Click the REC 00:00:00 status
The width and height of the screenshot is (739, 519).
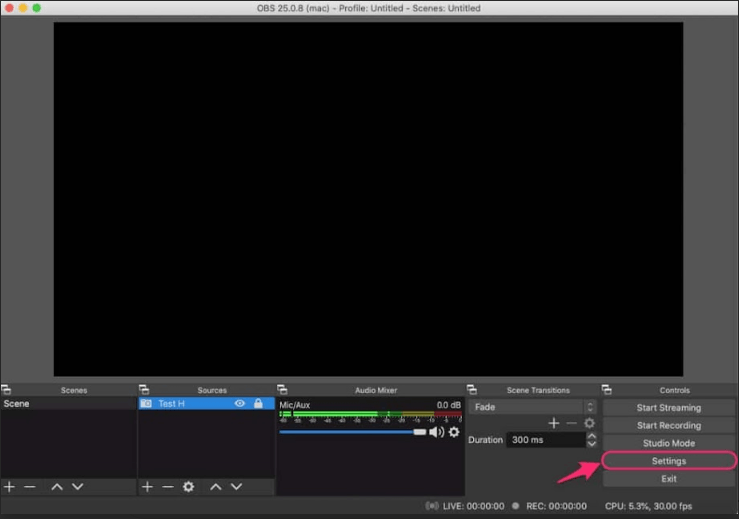coord(557,506)
